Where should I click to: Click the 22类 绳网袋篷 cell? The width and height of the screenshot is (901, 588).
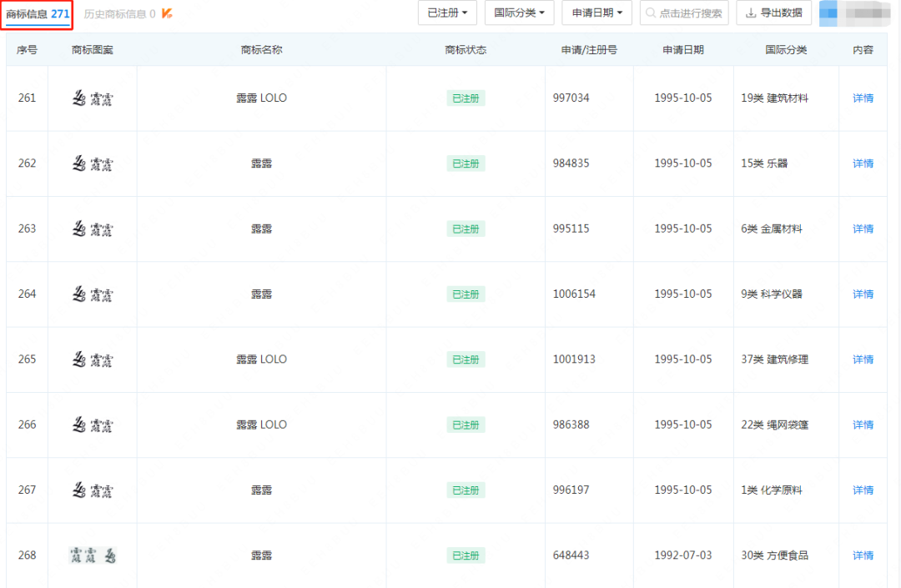(774, 425)
